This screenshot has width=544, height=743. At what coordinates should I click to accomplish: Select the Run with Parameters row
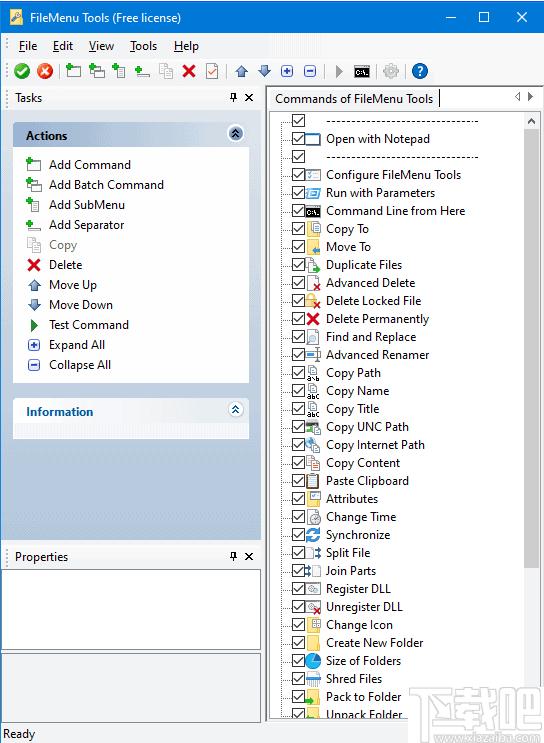click(381, 193)
